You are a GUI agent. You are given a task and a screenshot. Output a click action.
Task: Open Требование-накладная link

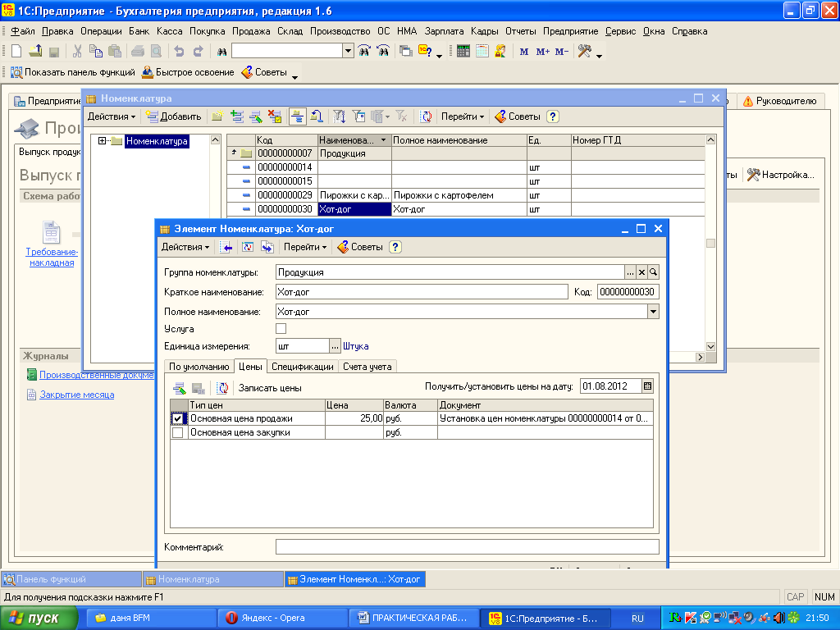click(x=52, y=257)
